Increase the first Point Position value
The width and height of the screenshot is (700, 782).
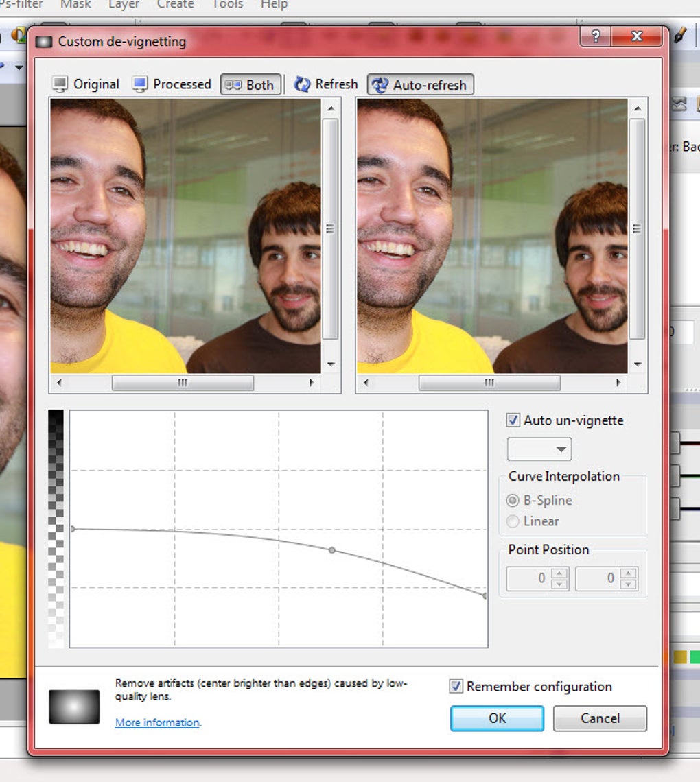point(559,573)
